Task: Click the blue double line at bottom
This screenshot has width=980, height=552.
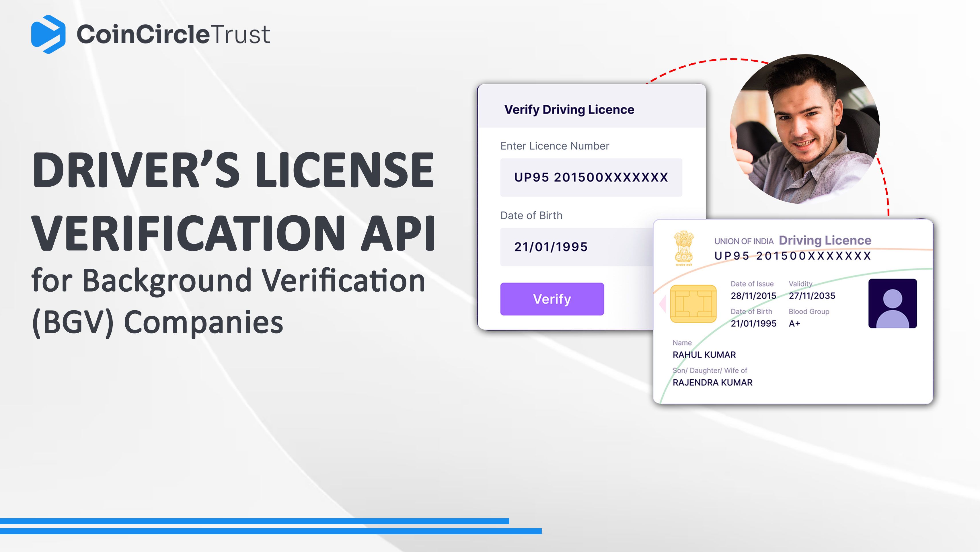Action: coord(266,526)
